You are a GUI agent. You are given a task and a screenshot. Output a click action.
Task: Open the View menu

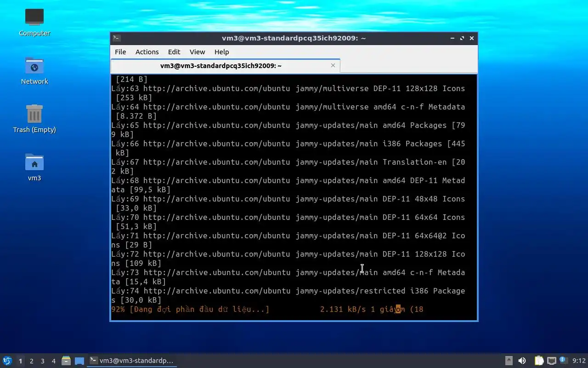click(198, 52)
